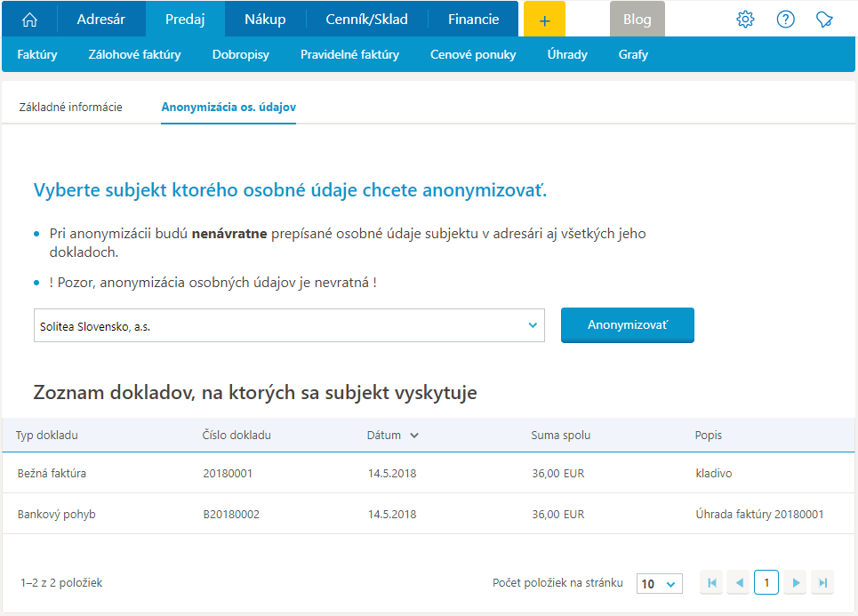The image size is (858, 616).
Task: Jump to last page of results
Action: tap(823, 583)
